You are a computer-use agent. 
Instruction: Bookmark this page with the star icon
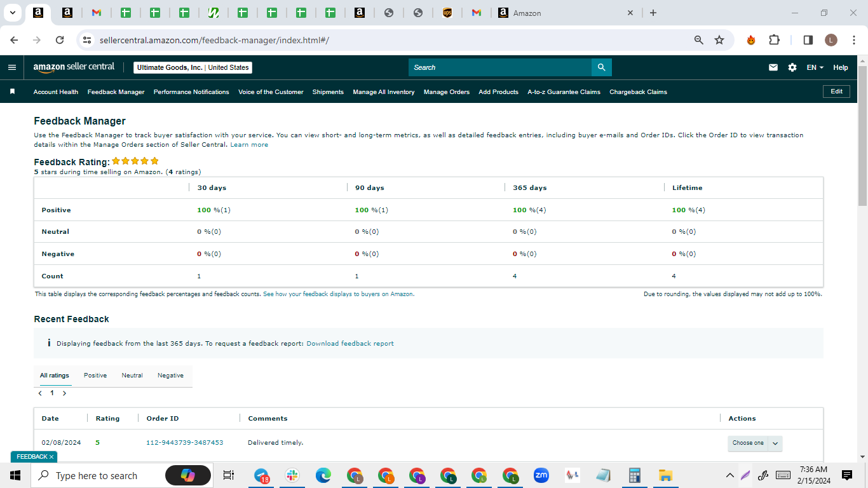point(719,40)
